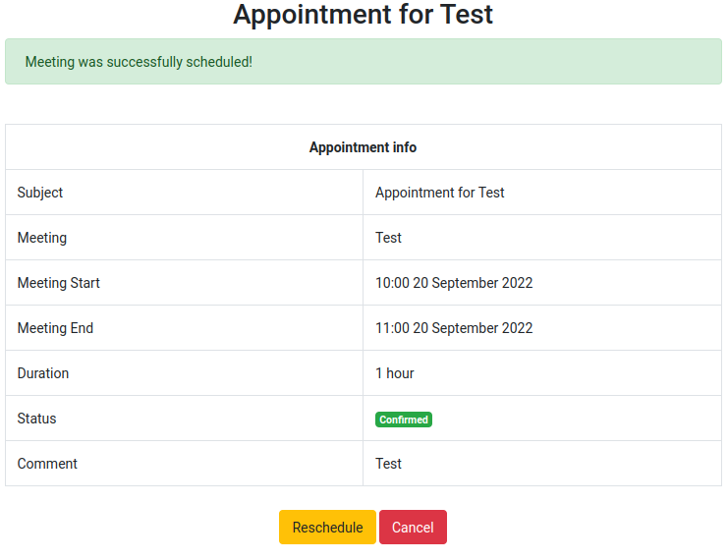The height and width of the screenshot is (560, 728).
Task: Select the '1 hour' duration value
Action: (395, 373)
